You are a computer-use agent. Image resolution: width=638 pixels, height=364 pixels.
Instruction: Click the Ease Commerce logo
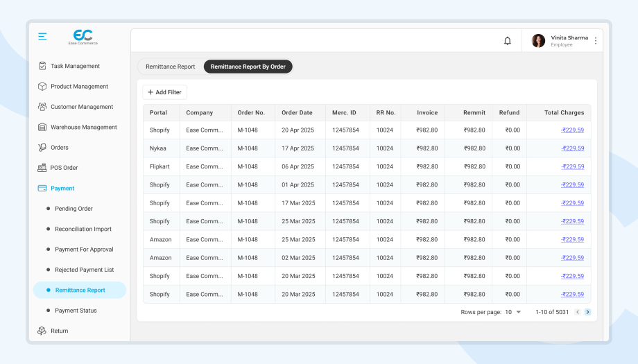[83, 37]
